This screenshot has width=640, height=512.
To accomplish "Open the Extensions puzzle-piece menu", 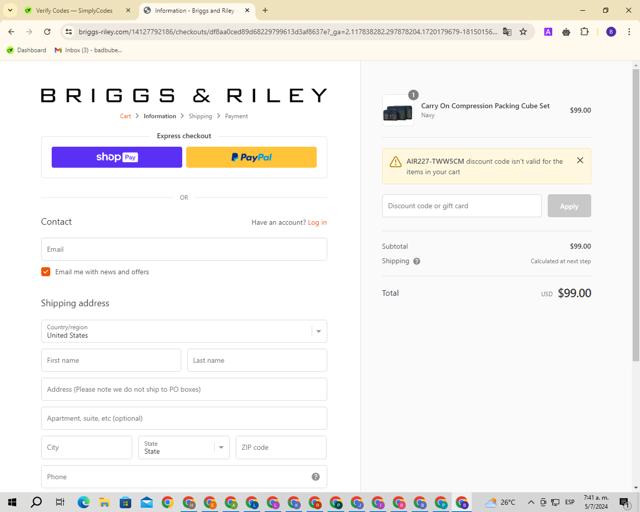I will pyautogui.click(x=584, y=32).
